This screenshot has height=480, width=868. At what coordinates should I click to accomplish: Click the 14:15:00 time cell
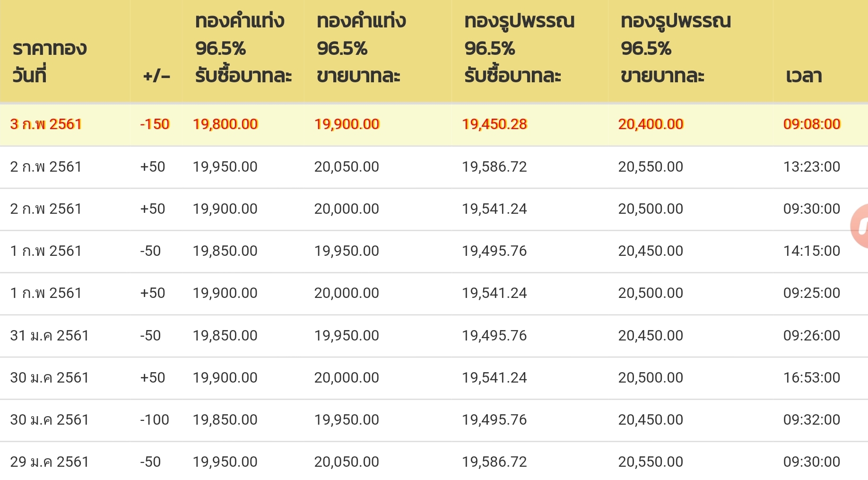click(x=812, y=251)
